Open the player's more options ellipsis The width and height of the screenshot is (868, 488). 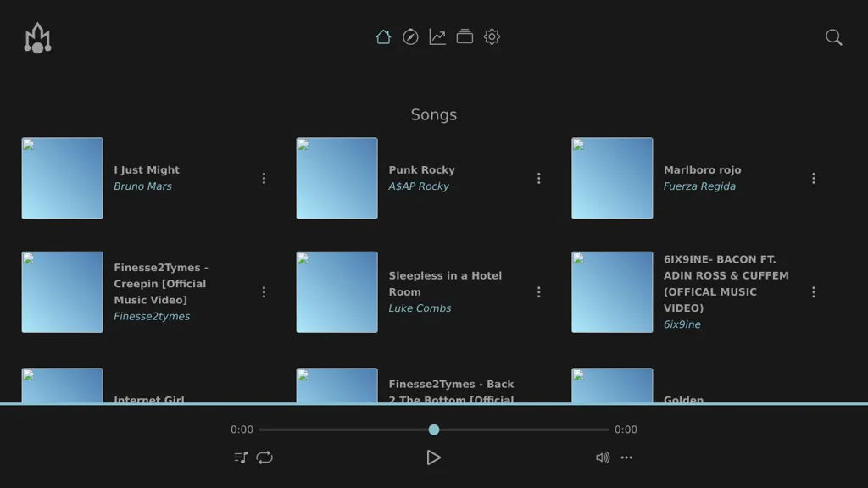coord(626,457)
